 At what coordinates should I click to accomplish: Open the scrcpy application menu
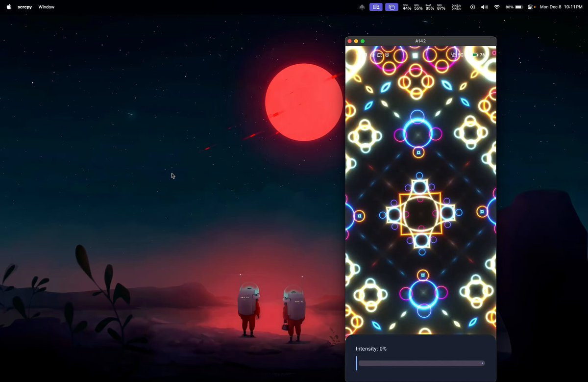tap(24, 7)
